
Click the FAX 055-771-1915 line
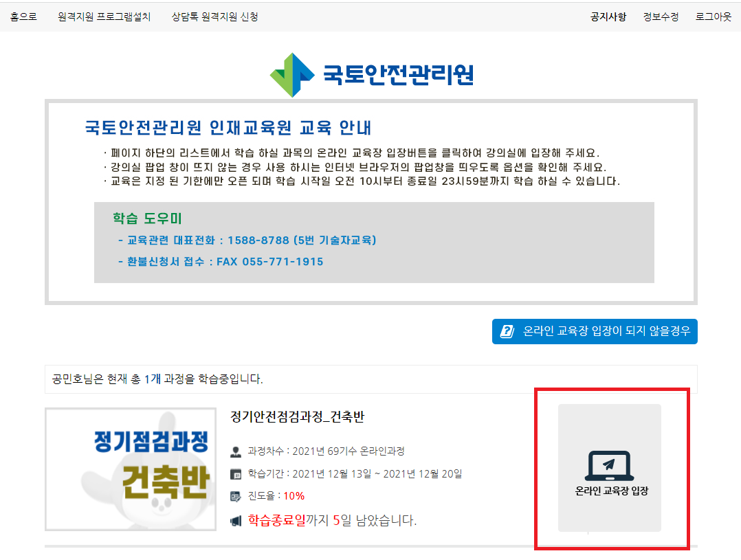click(221, 262)
